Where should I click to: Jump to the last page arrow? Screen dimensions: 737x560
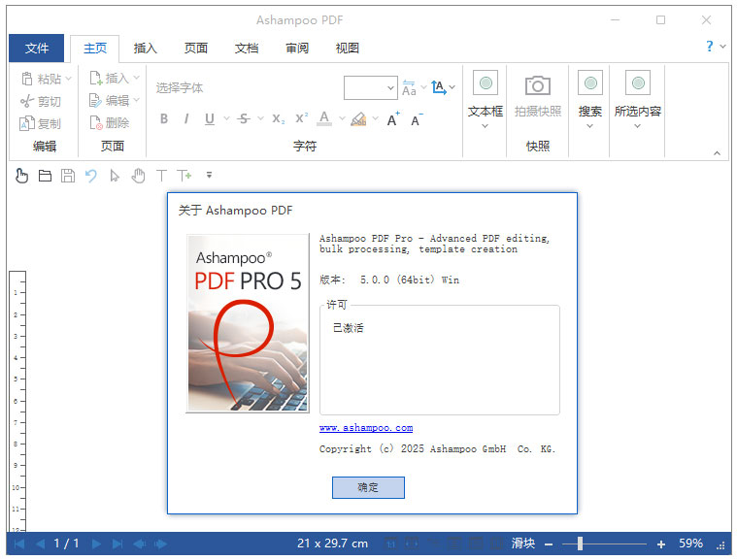(x=117, y=544)
